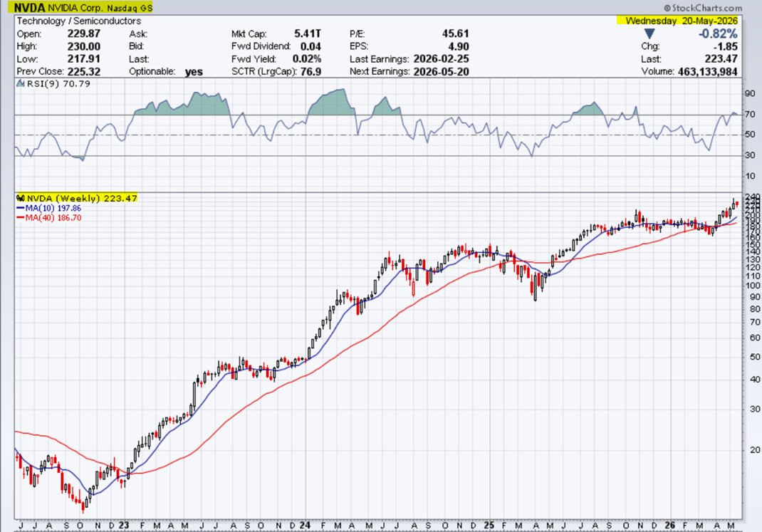
Task: Click the price axis label 60
Action: click(x=755, y=338)
